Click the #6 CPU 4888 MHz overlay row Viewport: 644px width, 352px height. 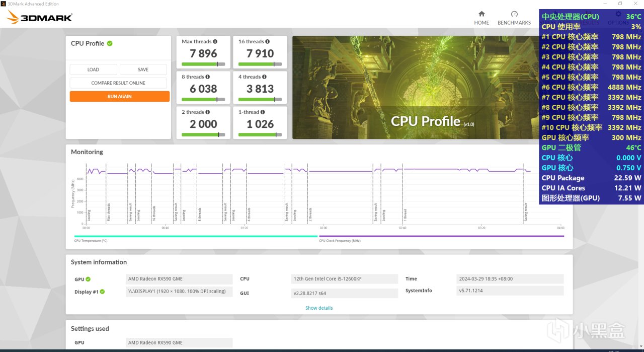pyautogui.click(x=591, y=87)
